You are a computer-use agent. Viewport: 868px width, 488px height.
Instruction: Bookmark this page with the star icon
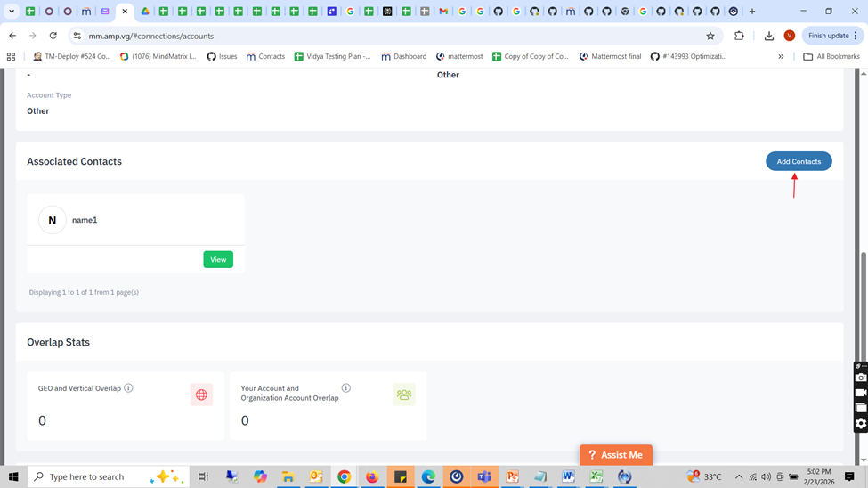[x=710, y=37]
